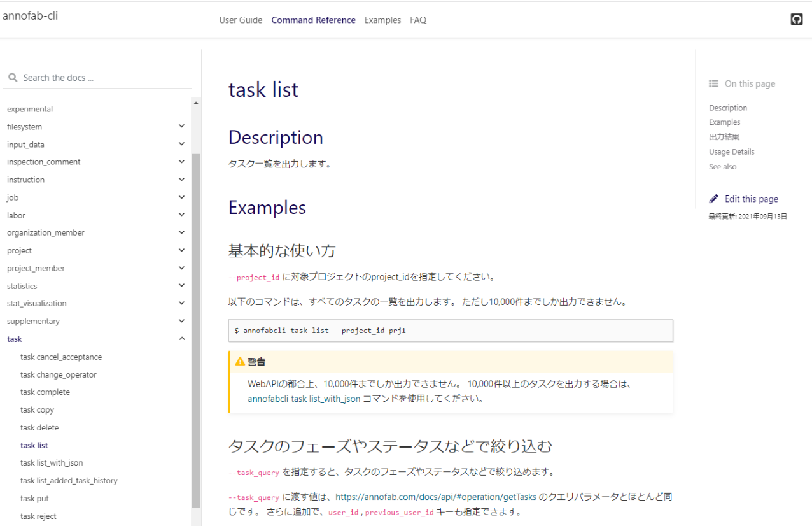Open task delete page
This screenshot has height=526, width=812.
[x=39, y=427]
